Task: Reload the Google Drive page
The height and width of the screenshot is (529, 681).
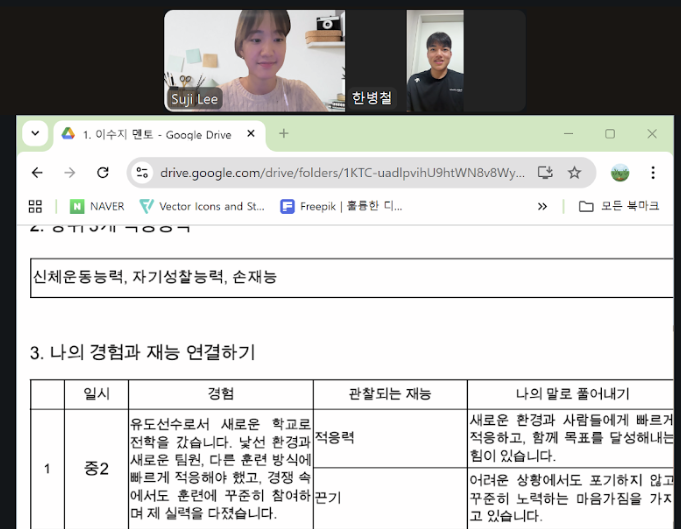Action: (102, 173)
